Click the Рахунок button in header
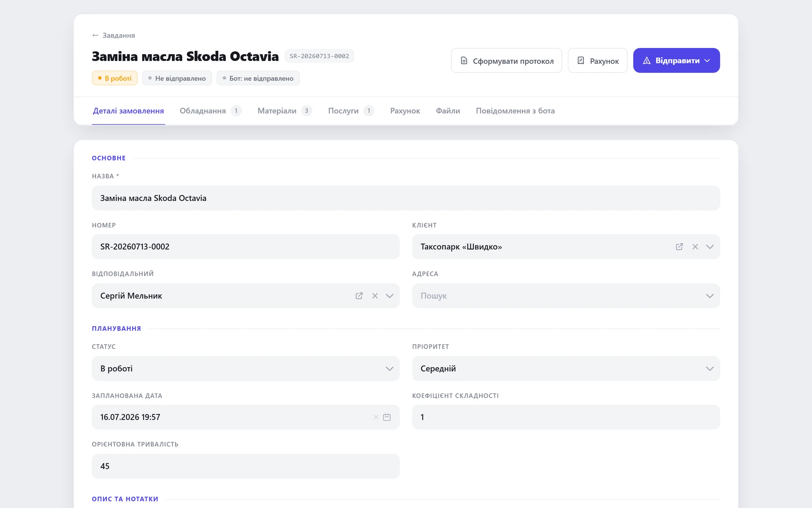This screenshot has height=508, width=812. [598, 61]
